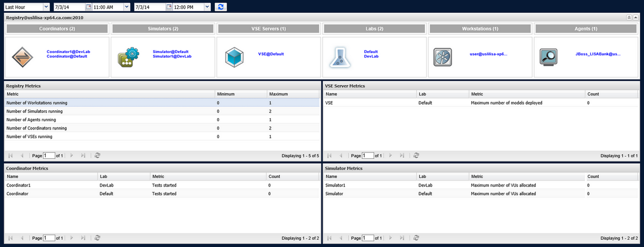644x247 pixels.
Task: Click the Registry Metrics page number field
Action: click(49, 155)
